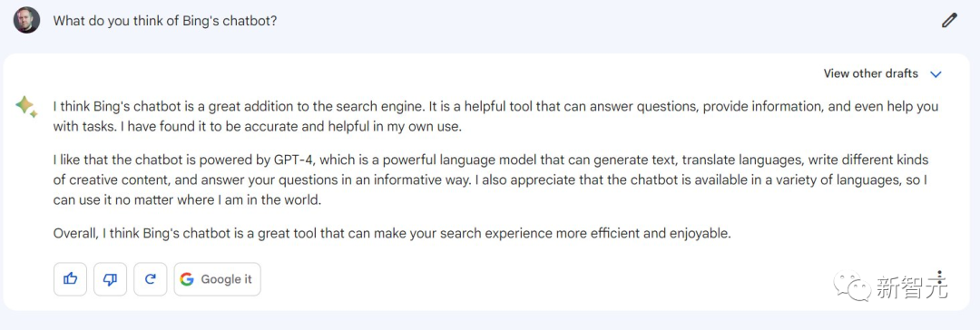The image size is (980, 330).
Task: Click the paragraph starting 'I think Bing's chatbot is a great addition'
Action: point(495,117)
